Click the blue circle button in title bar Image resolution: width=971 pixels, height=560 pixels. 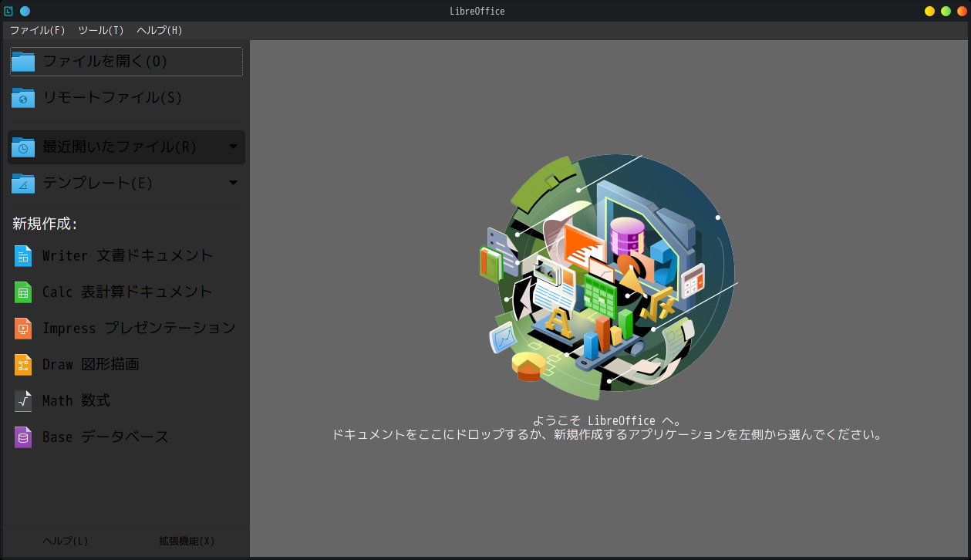tap(25, 11)
